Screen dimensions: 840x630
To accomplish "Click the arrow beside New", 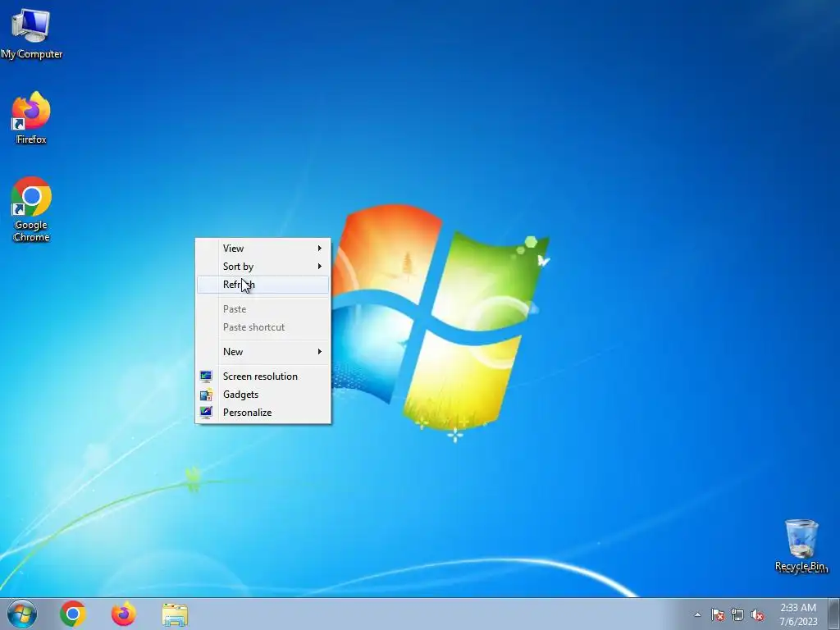I will pos(320,351).
